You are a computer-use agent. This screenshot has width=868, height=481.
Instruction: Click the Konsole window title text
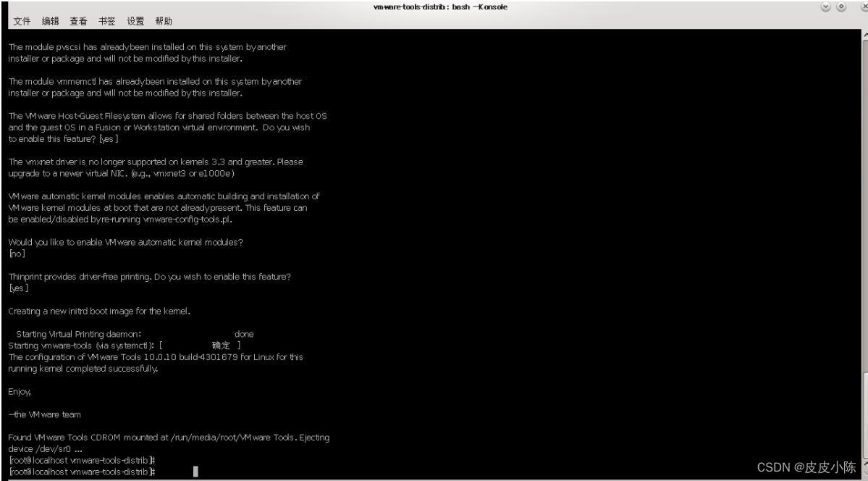[441, 7]
